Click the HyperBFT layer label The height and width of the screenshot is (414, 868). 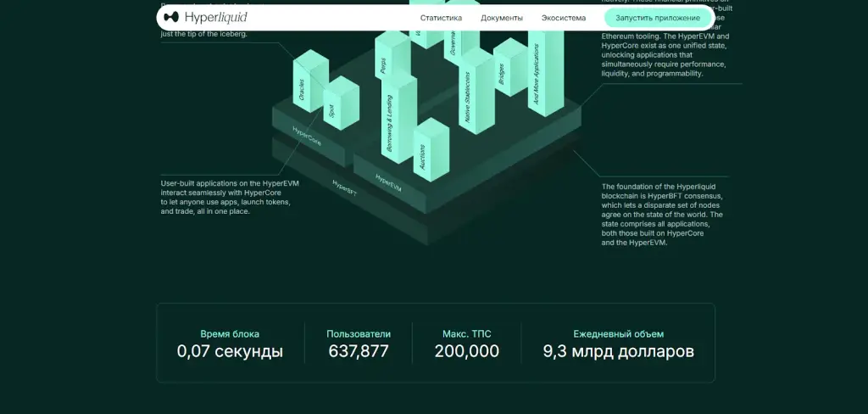point(345,187)
